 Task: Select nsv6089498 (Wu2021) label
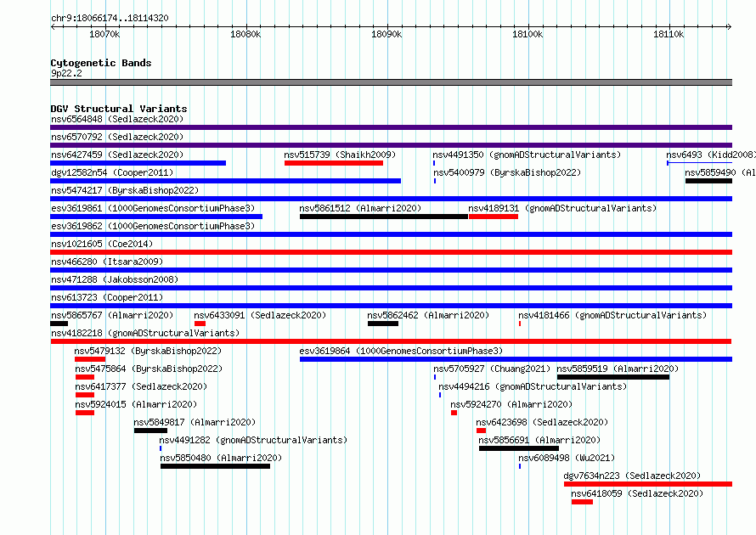pos(567,458)
